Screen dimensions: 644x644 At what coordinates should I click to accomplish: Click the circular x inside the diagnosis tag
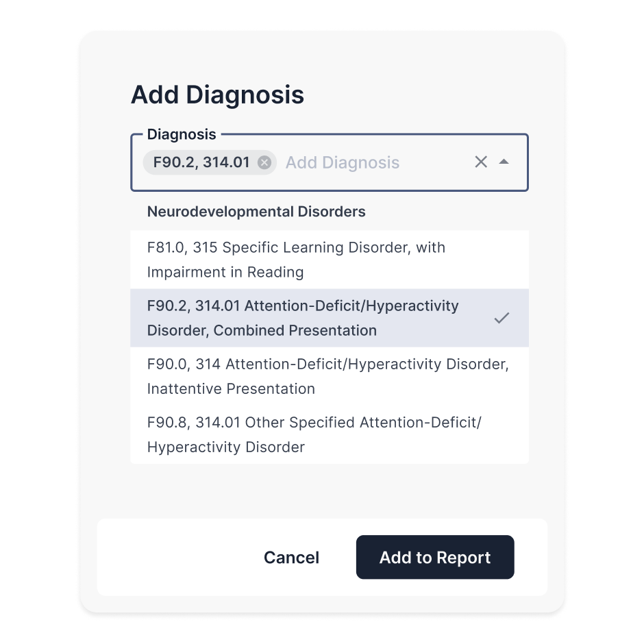[264, 162]
